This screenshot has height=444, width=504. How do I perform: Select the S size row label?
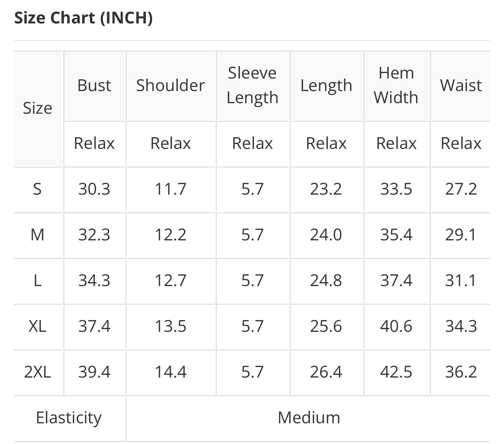click(x=38, y=189)
